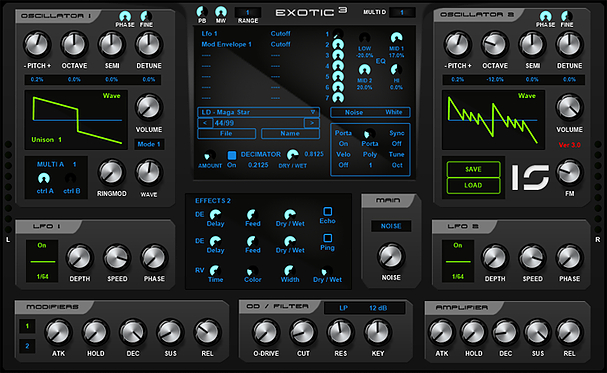Open the Mod Envelope 1 source selector
Image resolution: width=607 pixels, height=373 pixels.
[226, 44]
